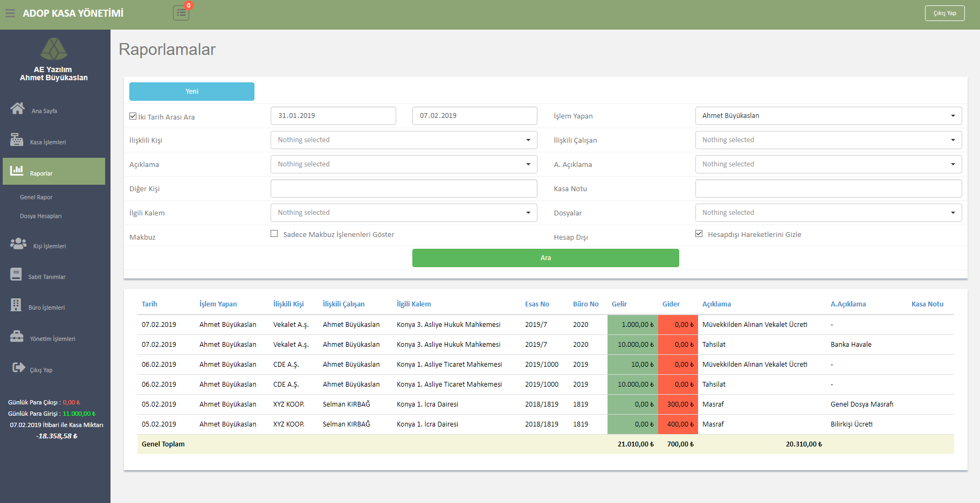The width and height of the screenshot is (980, 503).
Task: Sort by Kasa Notu column header
Action: click(928, 304)
